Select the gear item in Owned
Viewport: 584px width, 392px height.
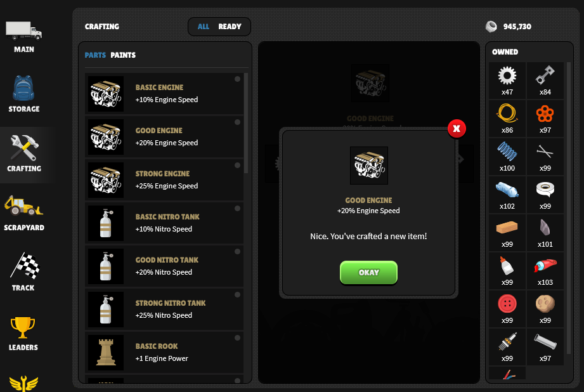pos(507,80)
